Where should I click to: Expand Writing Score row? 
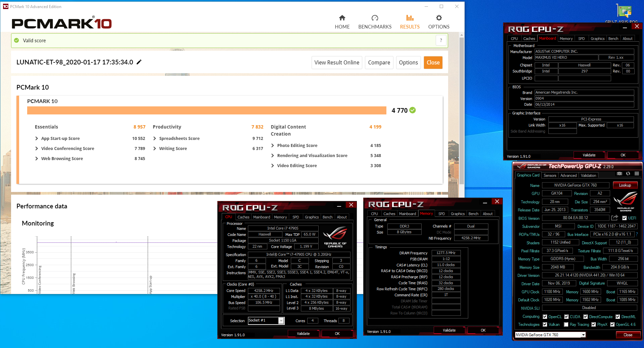(155, 148)
